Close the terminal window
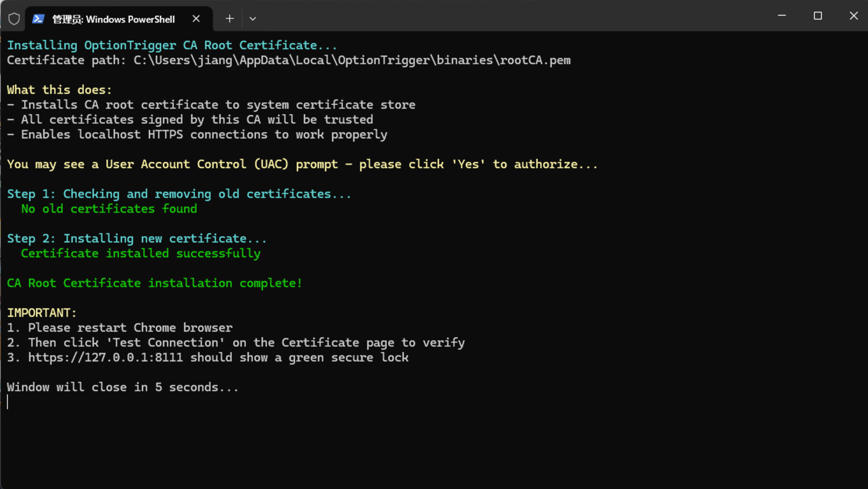The width and height of the screenshot is (868, 489). tap(854, 16)
